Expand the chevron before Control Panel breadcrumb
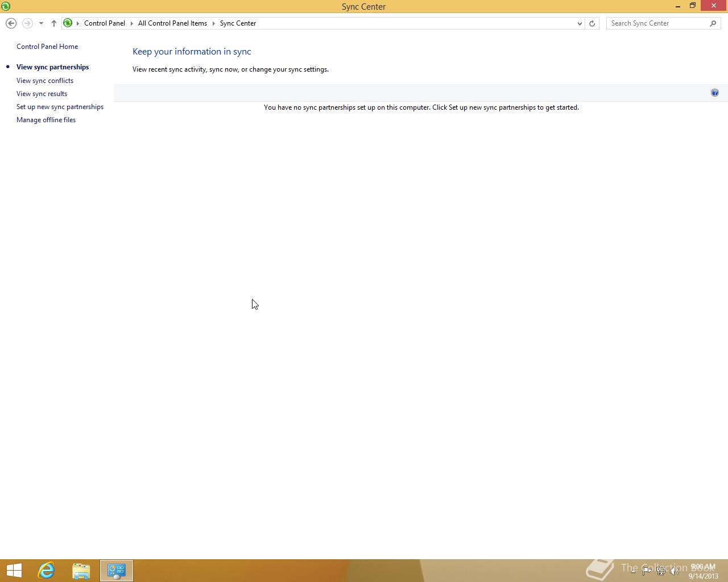The height and width of the screenshot is (582, 728). (x=78, y=23)
